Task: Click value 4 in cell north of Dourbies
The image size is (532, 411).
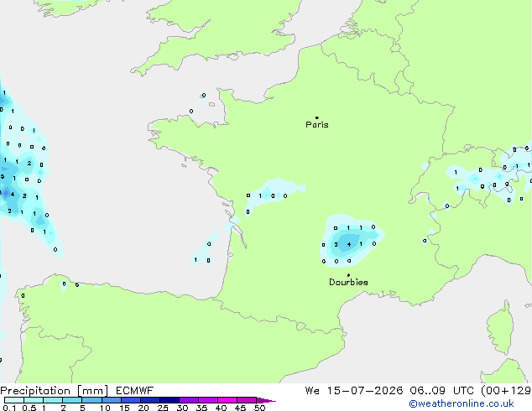Action: [349, 244]
